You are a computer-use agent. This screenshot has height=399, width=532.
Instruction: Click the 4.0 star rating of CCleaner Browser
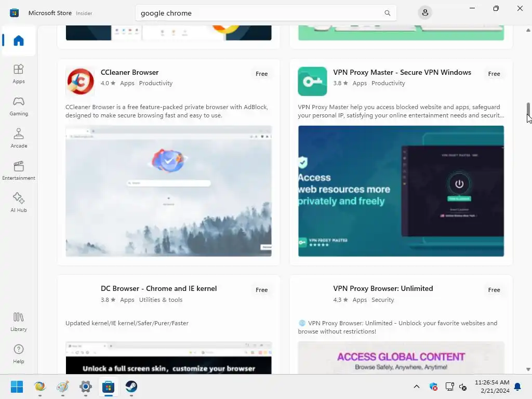coord(108,83)
